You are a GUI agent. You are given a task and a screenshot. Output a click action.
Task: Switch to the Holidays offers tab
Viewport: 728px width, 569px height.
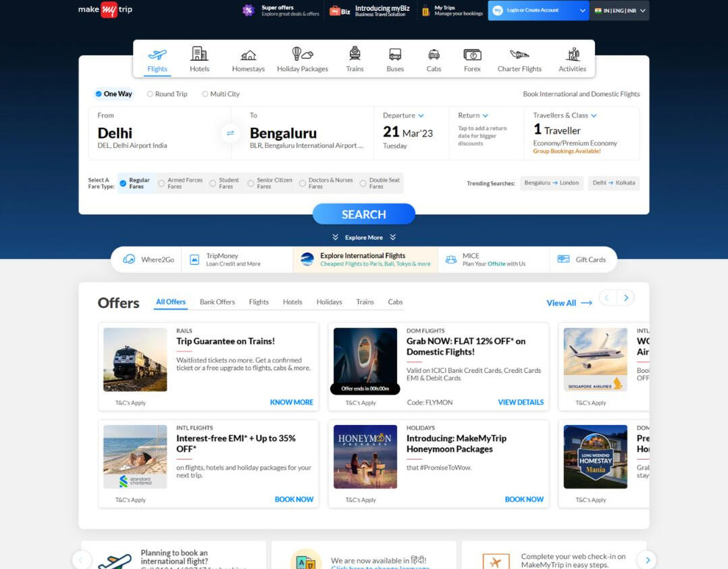coord(329,302)
